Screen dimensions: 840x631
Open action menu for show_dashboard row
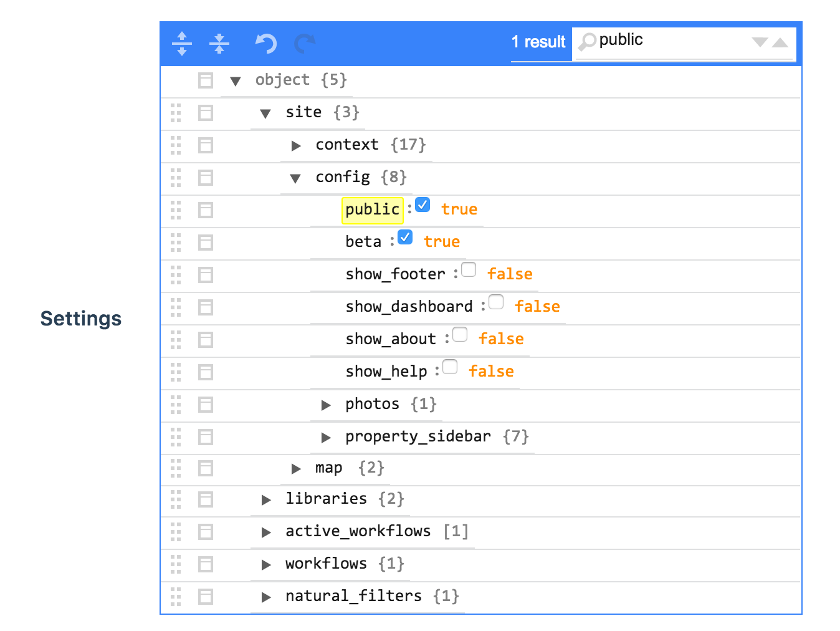[206, 307]
